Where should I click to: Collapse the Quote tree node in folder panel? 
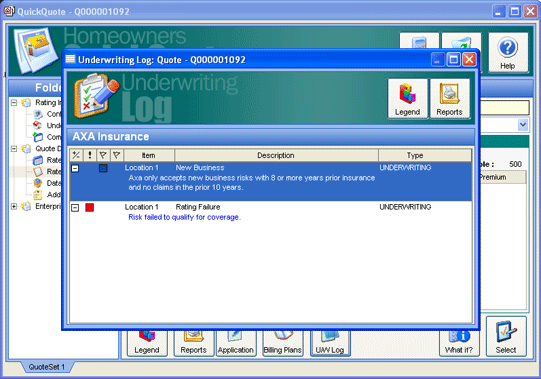coord(14,149)
